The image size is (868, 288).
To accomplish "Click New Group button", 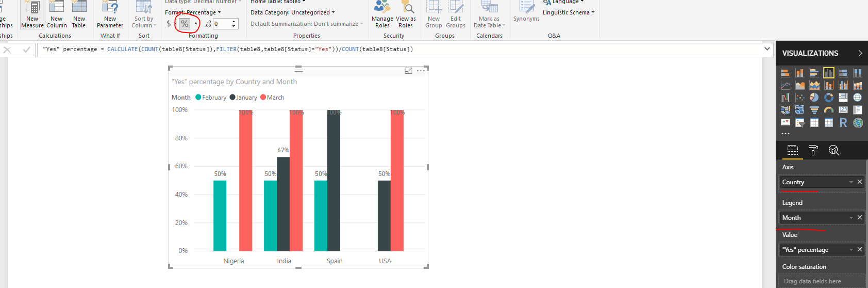I will (x=433, y=14).
